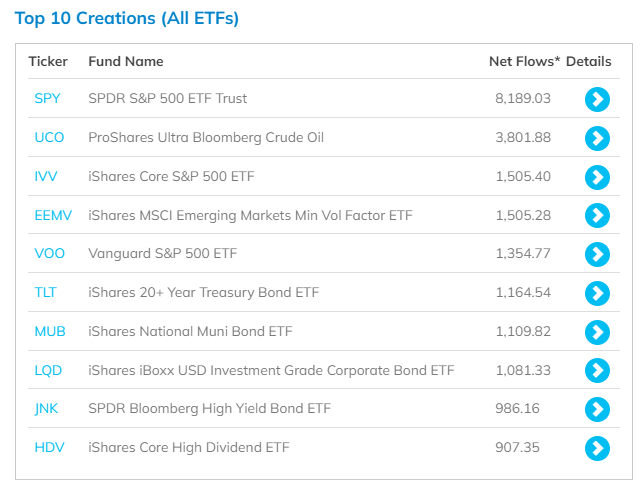Image resolution: width=642 pixels, height=490 pixels.
Task: Follow the IVV ticker link
Action: (46, 176)
